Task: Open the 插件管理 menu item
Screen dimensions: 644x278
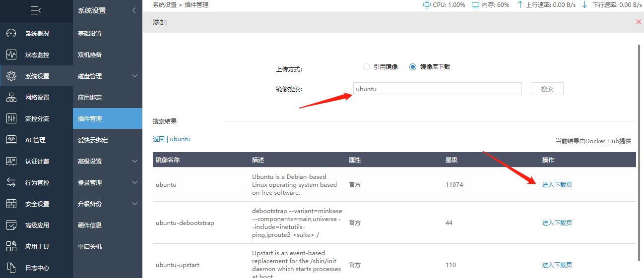Action: pyautogui.click(x=90, y=119)
